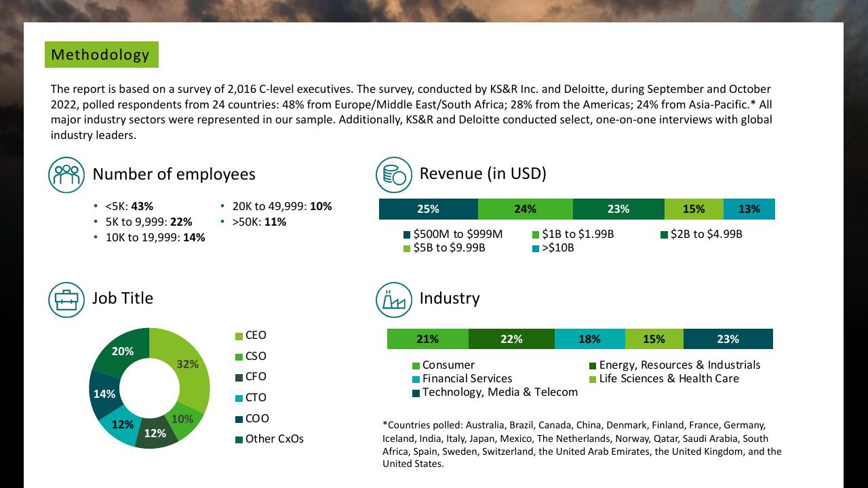This screenshot has width=868, height=488.
Task: Click the 'Other CxOs' legend label
Action: [275, 439]
